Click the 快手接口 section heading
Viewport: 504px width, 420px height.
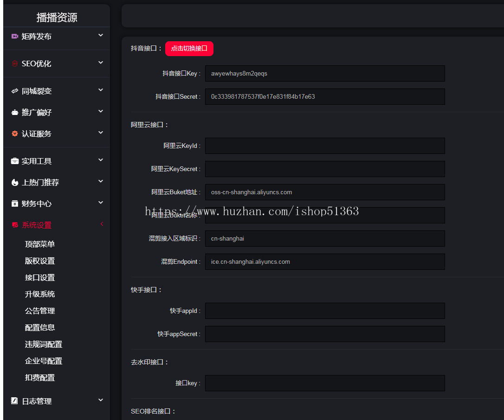coord(146,290)
